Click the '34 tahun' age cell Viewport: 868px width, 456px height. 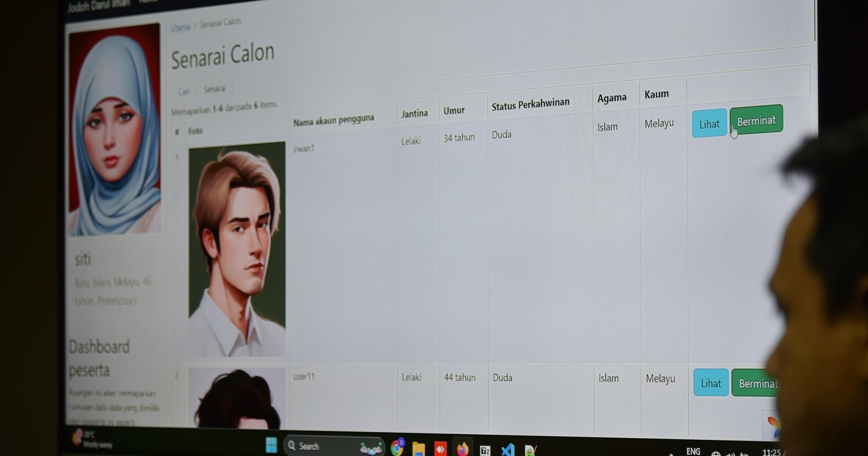[459, 137]
